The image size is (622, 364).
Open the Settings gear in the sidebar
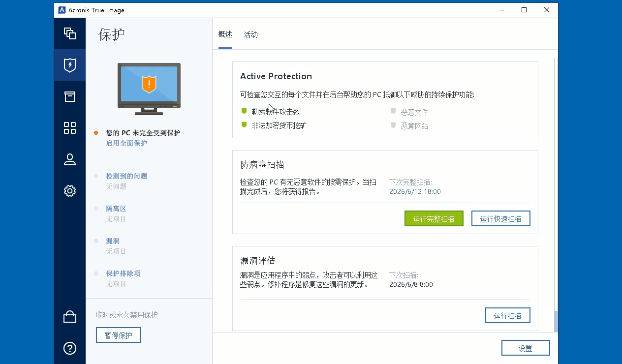(70, 191)
